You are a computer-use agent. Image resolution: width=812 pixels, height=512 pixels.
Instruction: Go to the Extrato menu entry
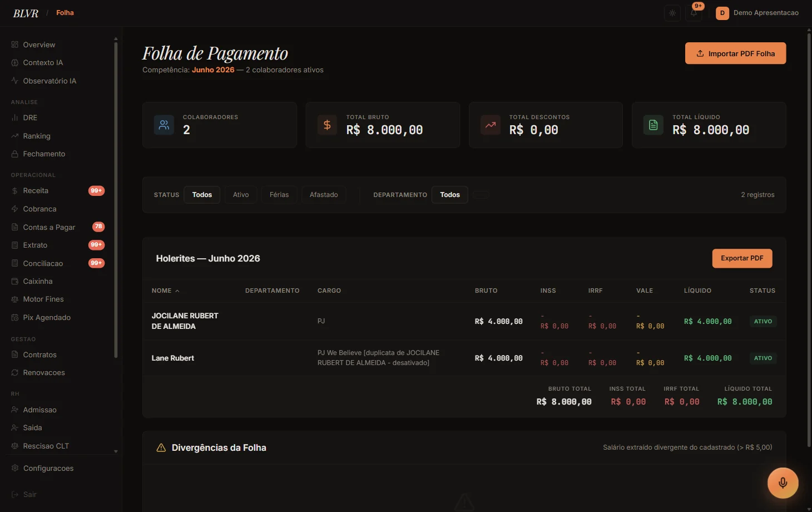click(x=58, y=245)
